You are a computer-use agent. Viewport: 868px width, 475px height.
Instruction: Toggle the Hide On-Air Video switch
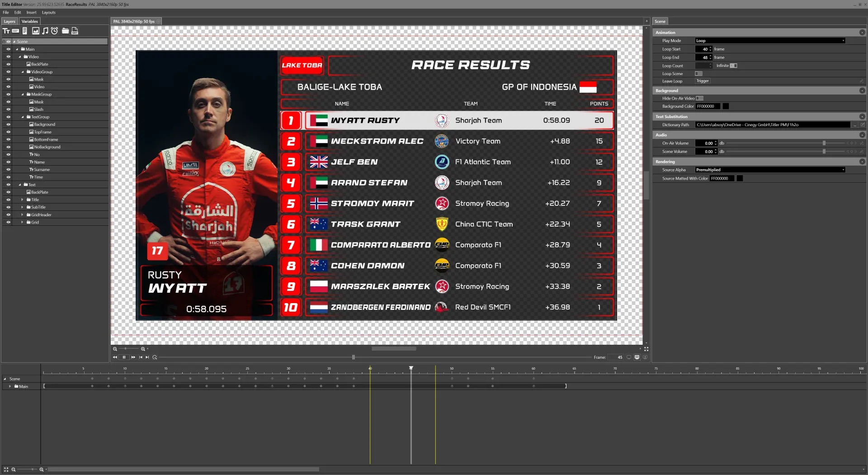700,98
